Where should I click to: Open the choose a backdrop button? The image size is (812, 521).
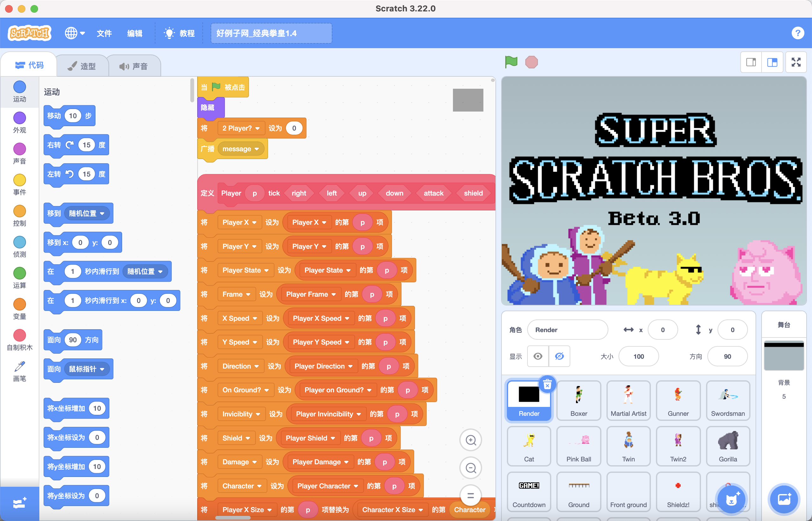(783, 499)
